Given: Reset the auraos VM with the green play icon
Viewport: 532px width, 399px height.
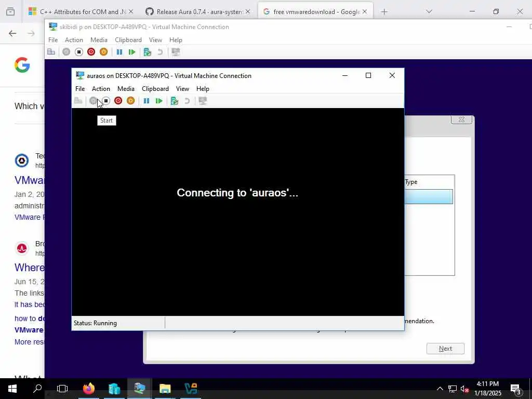Looking at the screenshot, I should tap(159, 101).
